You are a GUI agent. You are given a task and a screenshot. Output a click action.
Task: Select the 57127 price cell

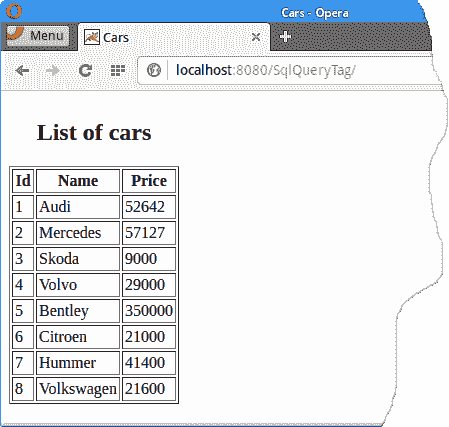(149, 233)
